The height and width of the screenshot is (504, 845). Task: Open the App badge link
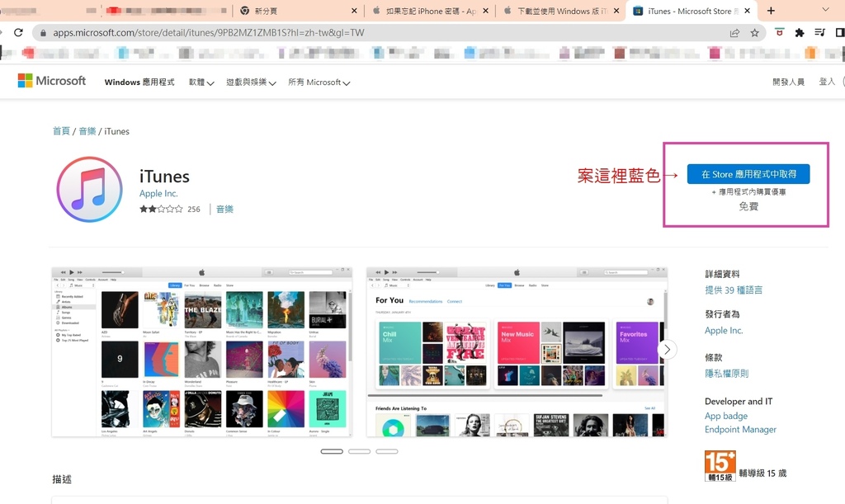pyautogui.click(x=726, y=416)
